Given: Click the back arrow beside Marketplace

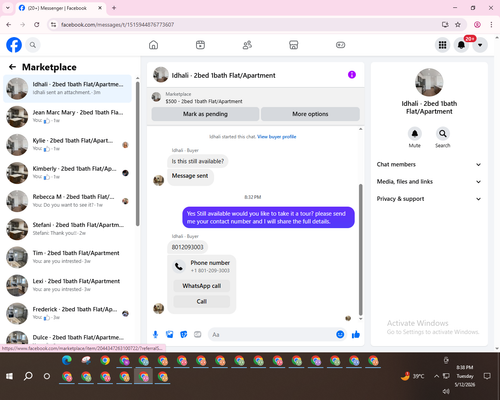Looking at the screenshot, I should tap(12, 67).
